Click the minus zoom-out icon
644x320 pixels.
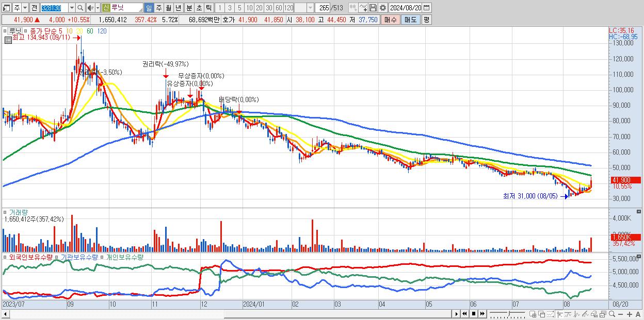[621, 314]
